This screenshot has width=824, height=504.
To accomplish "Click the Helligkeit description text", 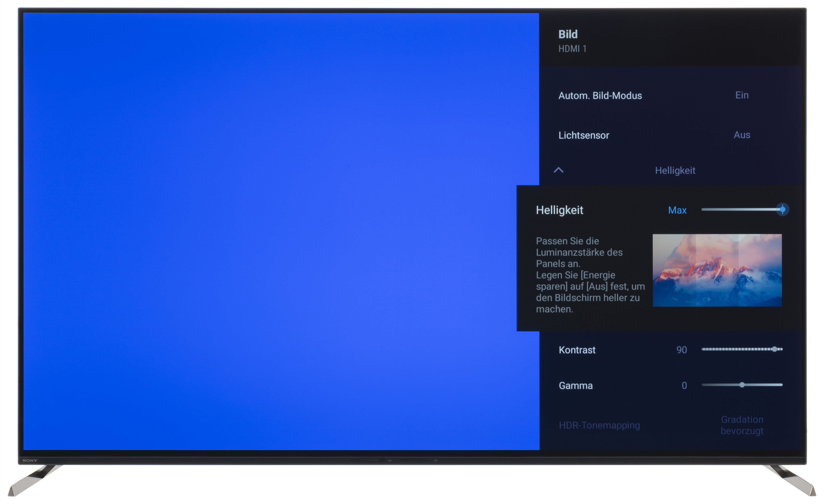I will click(590, 275).
